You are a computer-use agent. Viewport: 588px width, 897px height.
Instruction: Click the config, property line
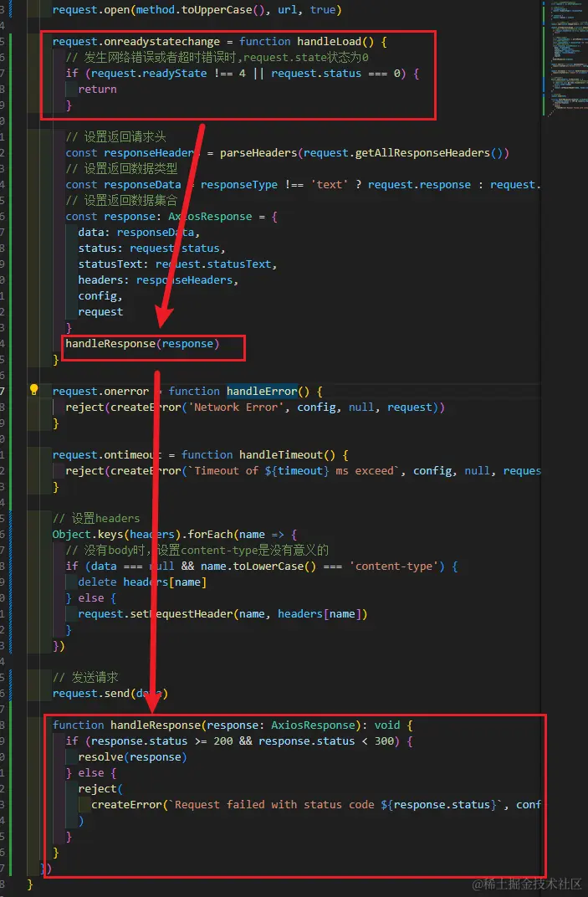tap(100, 295)
